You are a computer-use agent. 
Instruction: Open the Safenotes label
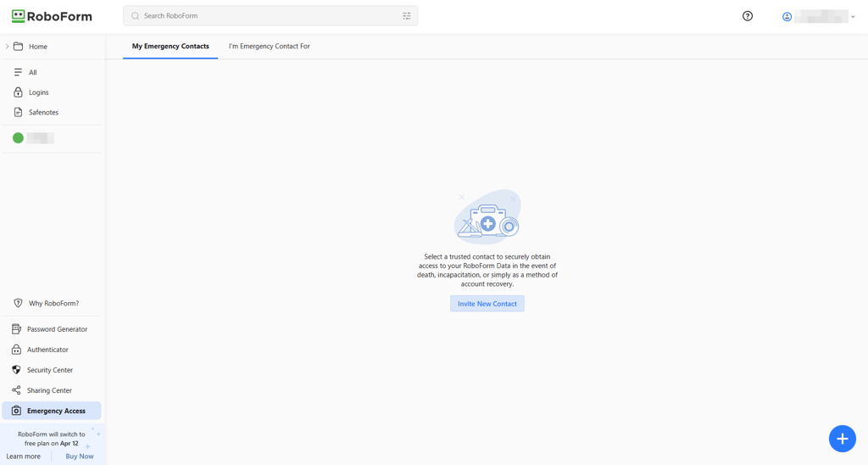(x=44, y=113)
